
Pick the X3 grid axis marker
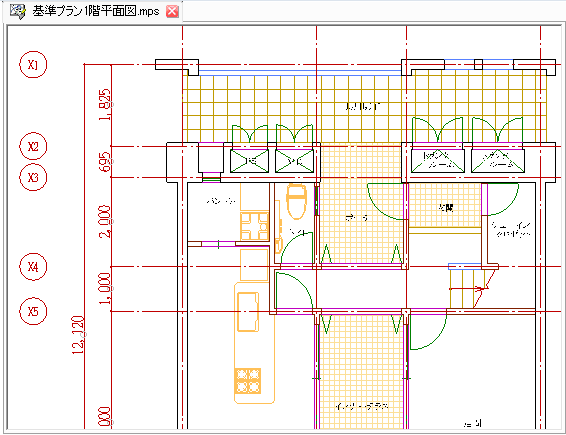(x=33, y=177)
